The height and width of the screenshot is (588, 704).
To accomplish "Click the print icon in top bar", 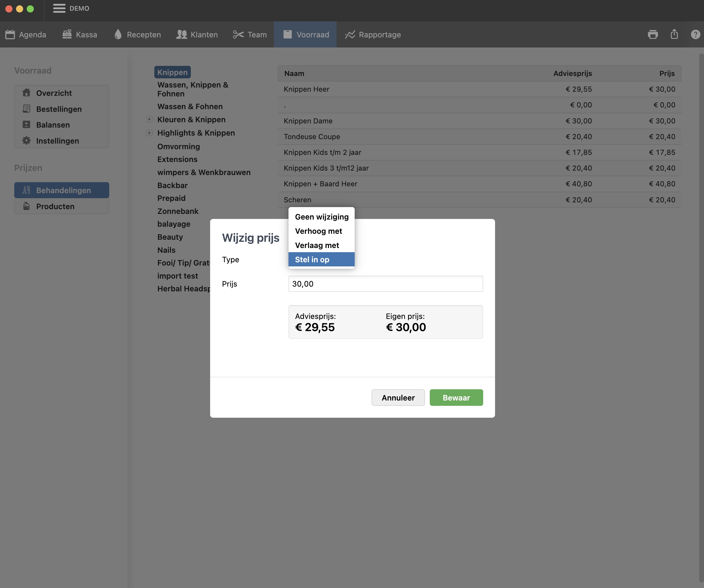I will click(x=652, y=34).
